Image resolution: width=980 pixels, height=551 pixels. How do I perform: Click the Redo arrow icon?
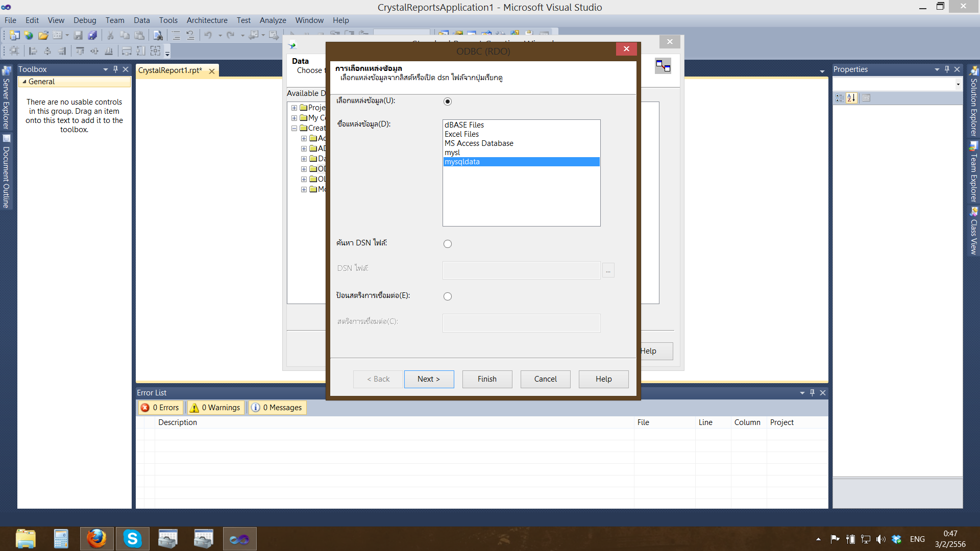pos(231,35)
